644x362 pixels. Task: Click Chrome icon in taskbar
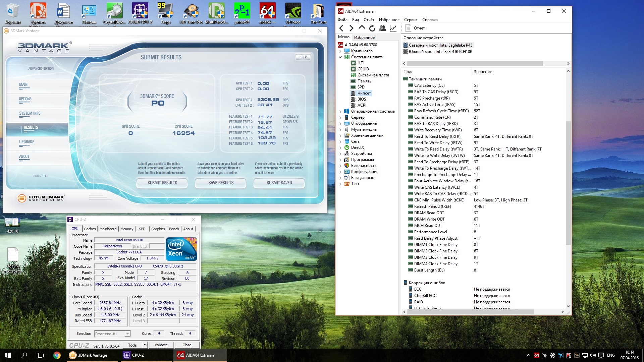click(x=57, y=355)
